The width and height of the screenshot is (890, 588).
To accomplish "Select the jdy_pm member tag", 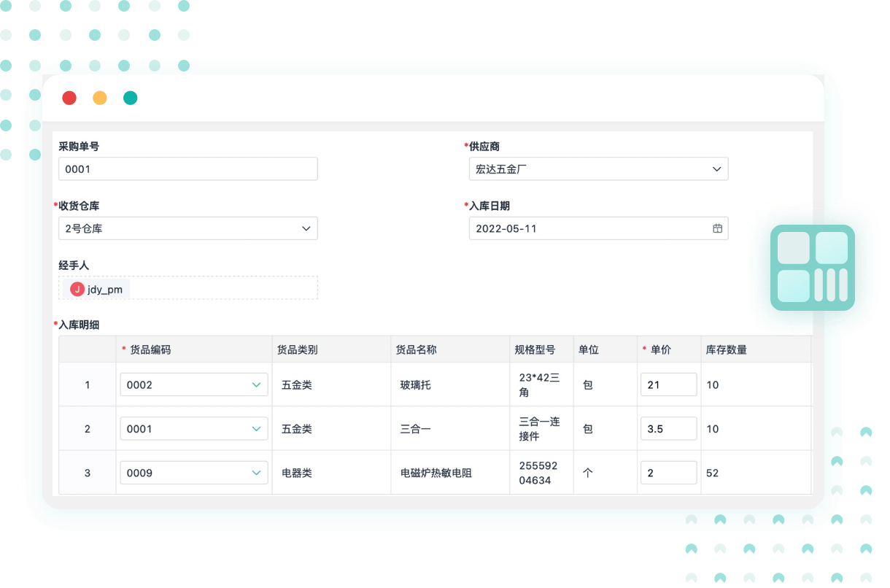I will pyautogui.click(x=97, y=289).
